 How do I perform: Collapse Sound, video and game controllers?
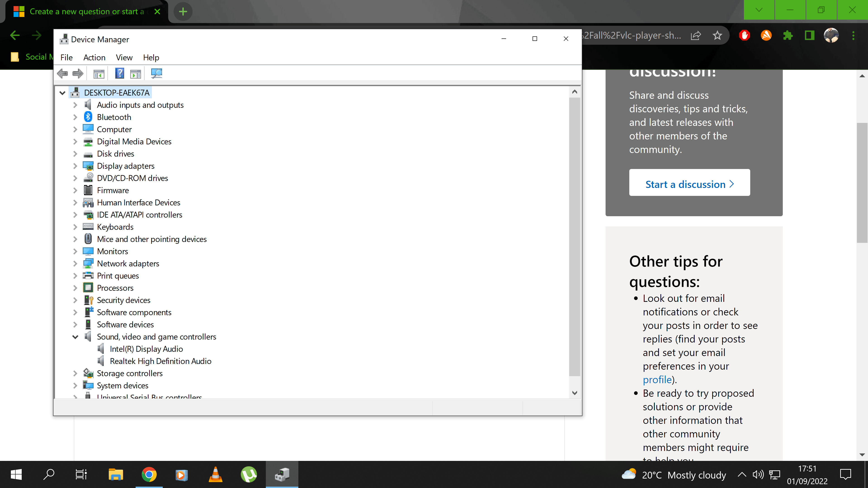pyautogui.click(x=75, y=337)
